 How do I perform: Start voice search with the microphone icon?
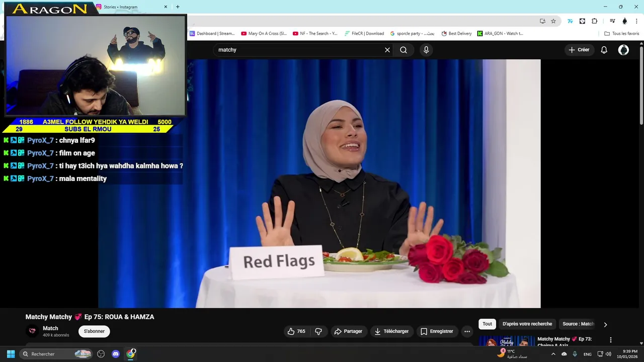point(426,50)
